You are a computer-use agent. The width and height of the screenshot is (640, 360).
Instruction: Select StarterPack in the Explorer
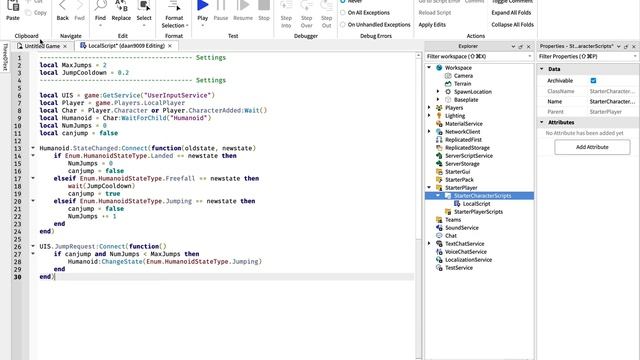coord(459,180)
